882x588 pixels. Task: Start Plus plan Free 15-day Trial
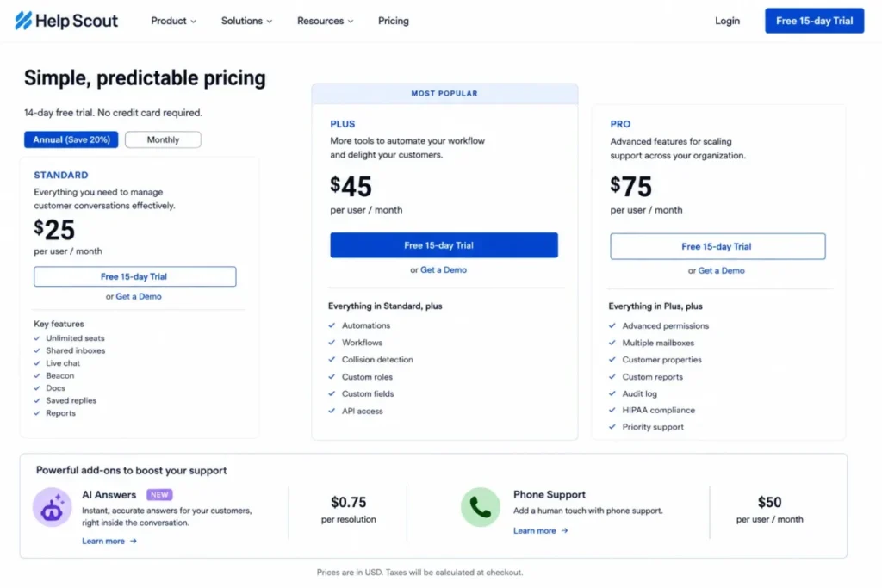click(x=444, y=245)
